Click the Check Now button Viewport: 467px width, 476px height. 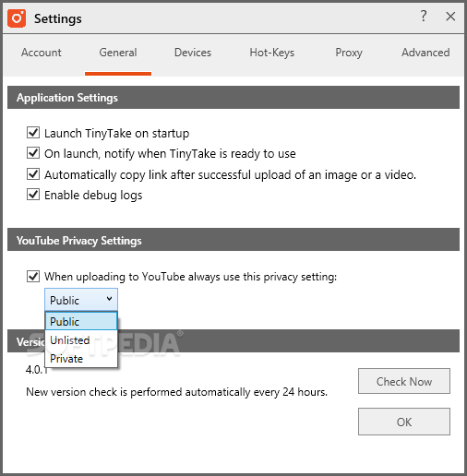(404, 381)
